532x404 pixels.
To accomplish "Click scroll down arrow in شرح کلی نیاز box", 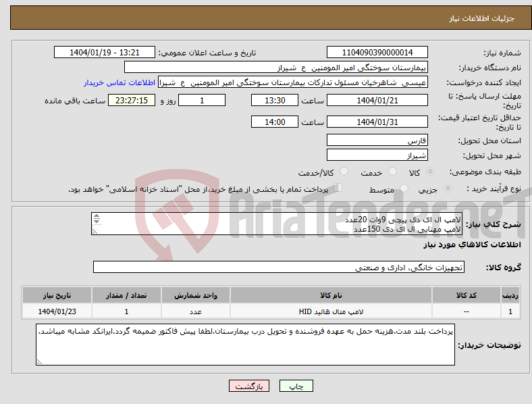I will coord(97,222).
